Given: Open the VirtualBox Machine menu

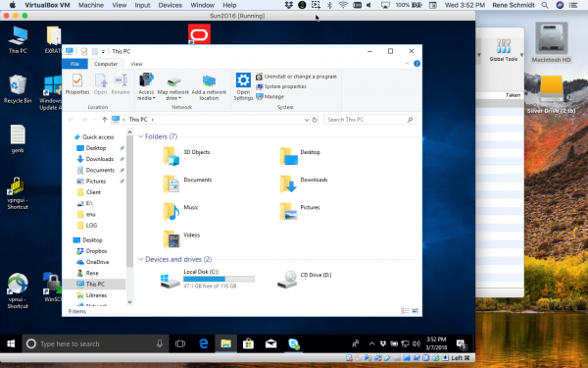Looking at the screenshot, I should [x=91, y=5].
